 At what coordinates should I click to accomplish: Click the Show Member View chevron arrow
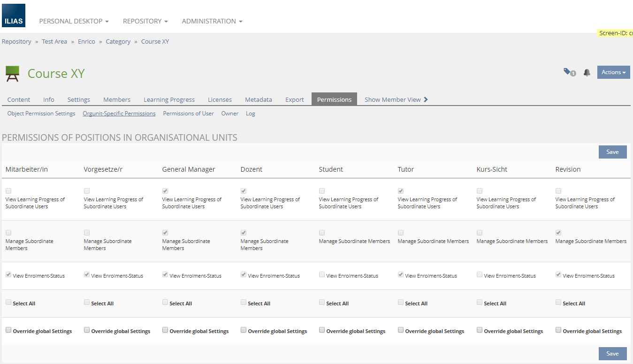click(426, 99)
